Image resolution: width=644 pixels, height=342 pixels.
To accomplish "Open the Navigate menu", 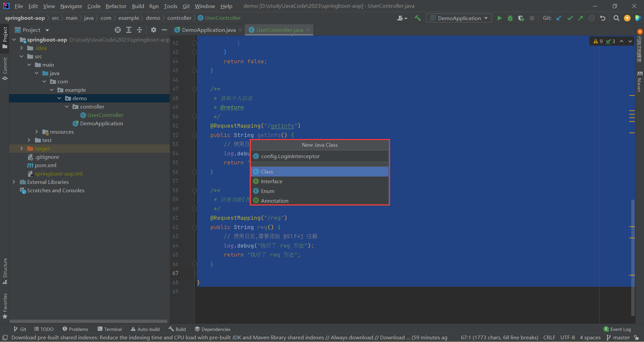I will tap(71, 6).
